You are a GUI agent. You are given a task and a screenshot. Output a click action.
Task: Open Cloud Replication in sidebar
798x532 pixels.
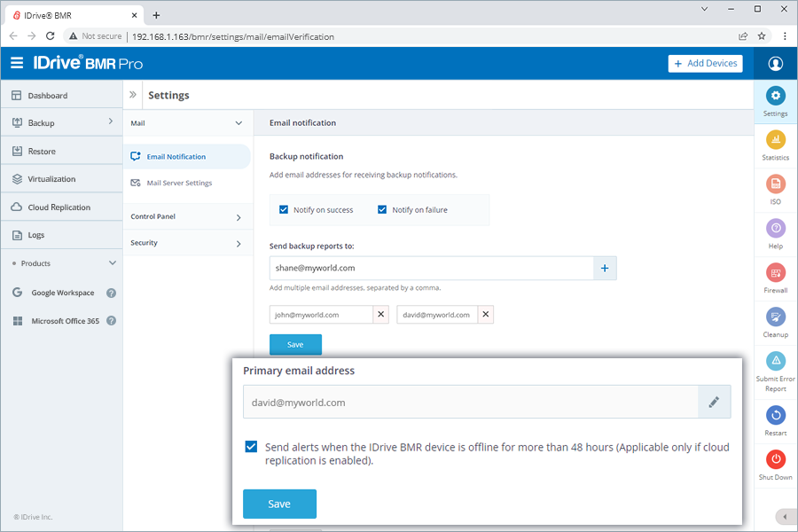[61, 207]
